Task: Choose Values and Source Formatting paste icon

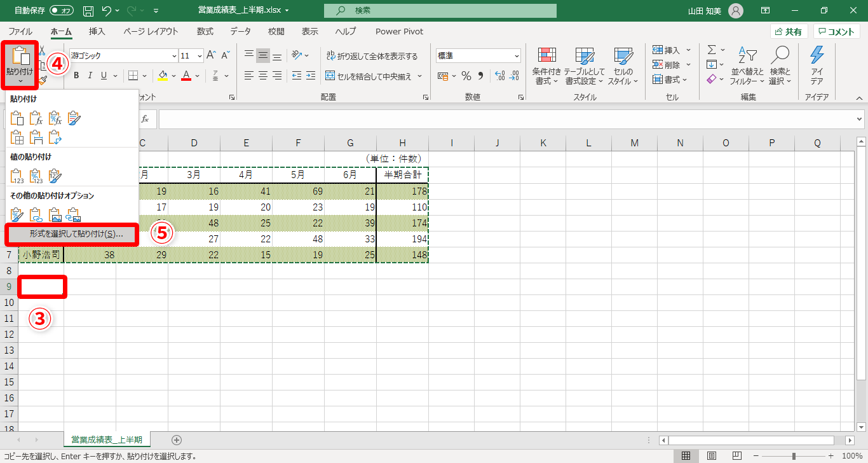Action: (x=55, y=176)
